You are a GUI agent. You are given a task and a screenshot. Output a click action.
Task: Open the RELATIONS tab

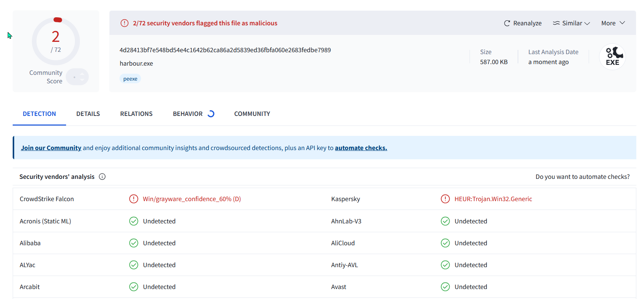tap(136, 114)
